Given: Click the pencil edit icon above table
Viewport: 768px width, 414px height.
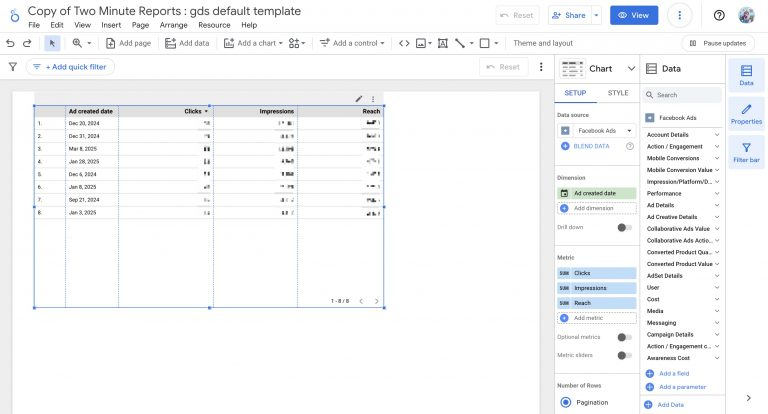Looking at the screenshot, I should [x=359, y=99].
